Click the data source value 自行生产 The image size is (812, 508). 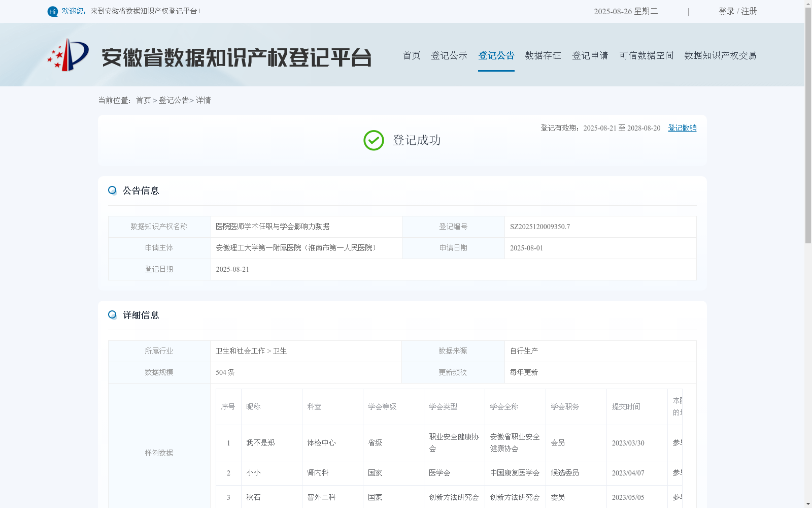tap(524, 351)
